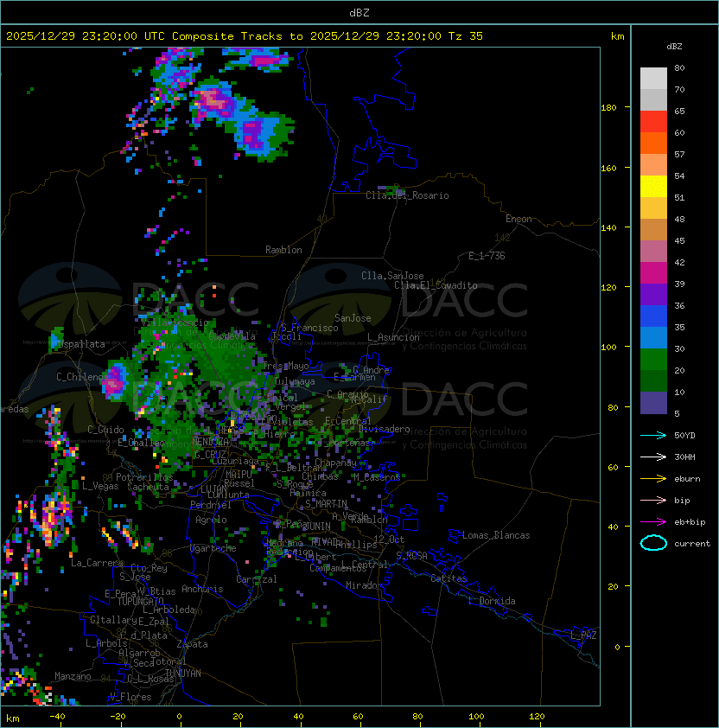
Task: Pick the light gray 70-80 dBZ swatch
Action: 653,78
